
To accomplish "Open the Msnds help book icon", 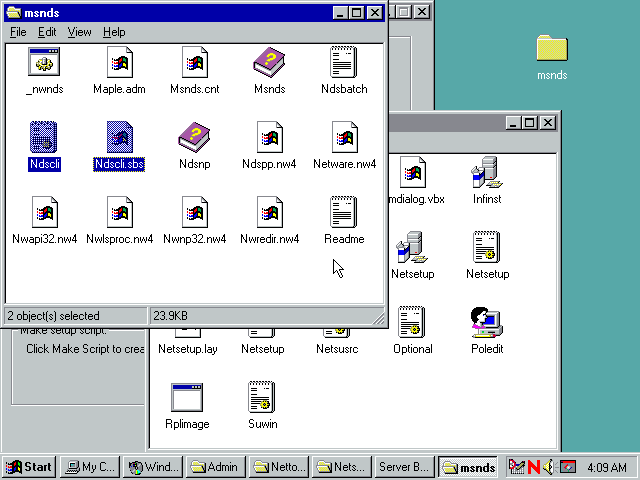I will (x=269, y=62).
